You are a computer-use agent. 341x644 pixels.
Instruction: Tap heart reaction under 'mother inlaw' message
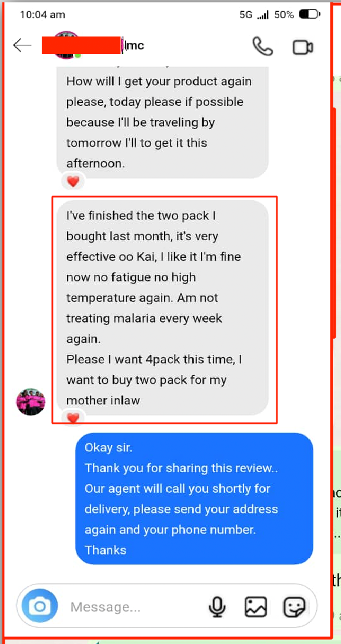tap(73, 418)
